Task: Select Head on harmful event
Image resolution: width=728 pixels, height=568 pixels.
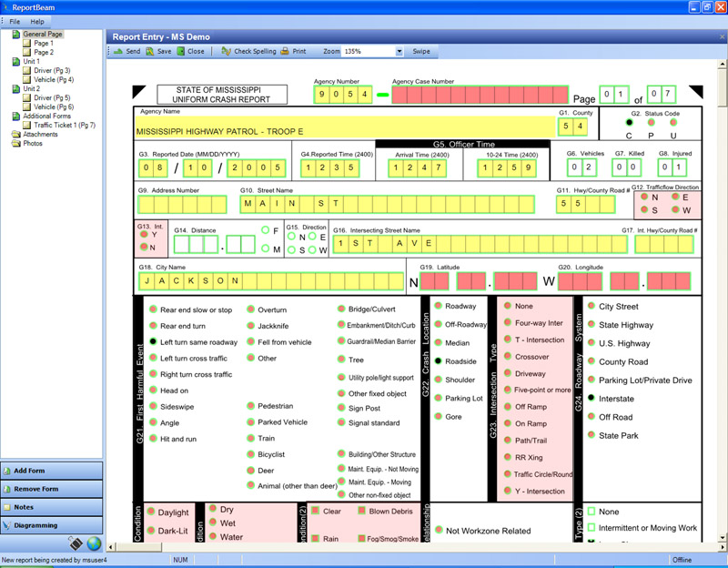Action: (x=153, y=390)
